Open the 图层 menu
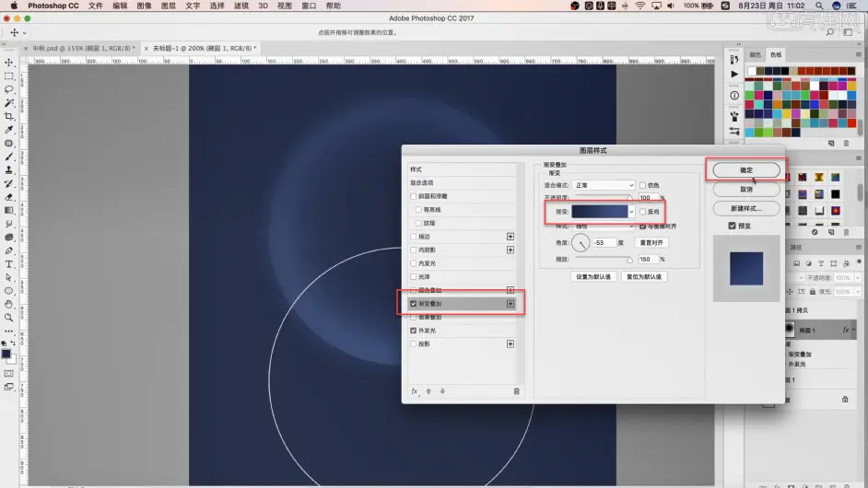Viewport: 868px width, 488px height. coord(169,6)
